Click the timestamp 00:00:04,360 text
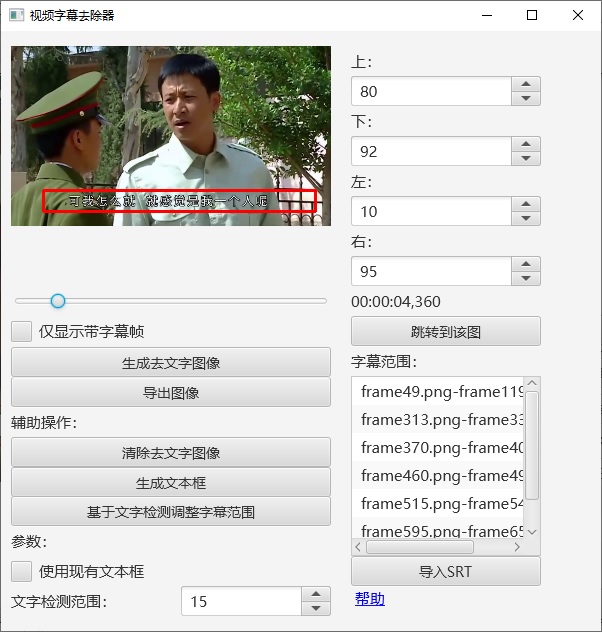The height and width of the screenshot is (632, 602). pyautogui.click(x=396, y=301)
